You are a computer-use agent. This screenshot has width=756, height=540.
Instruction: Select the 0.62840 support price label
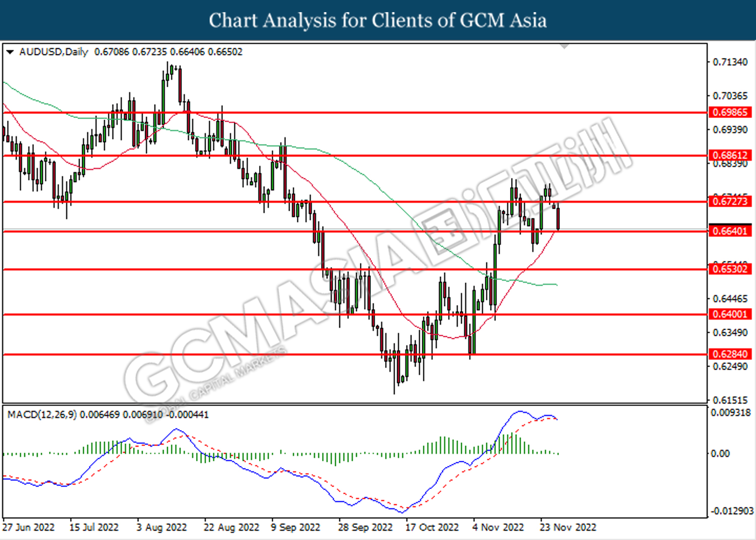coord(730,354)
